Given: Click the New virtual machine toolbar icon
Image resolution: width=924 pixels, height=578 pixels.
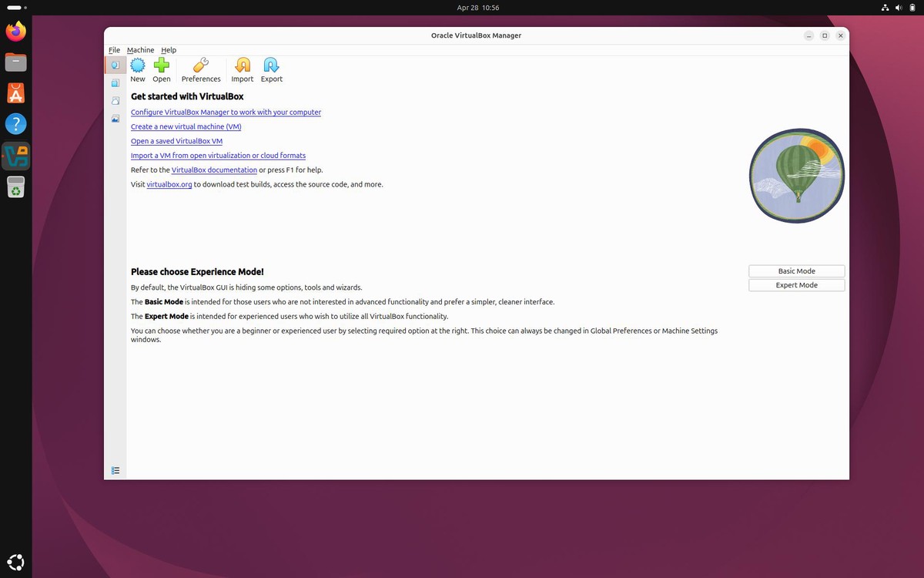Looking at the screenshot, I should click(138, 66).
